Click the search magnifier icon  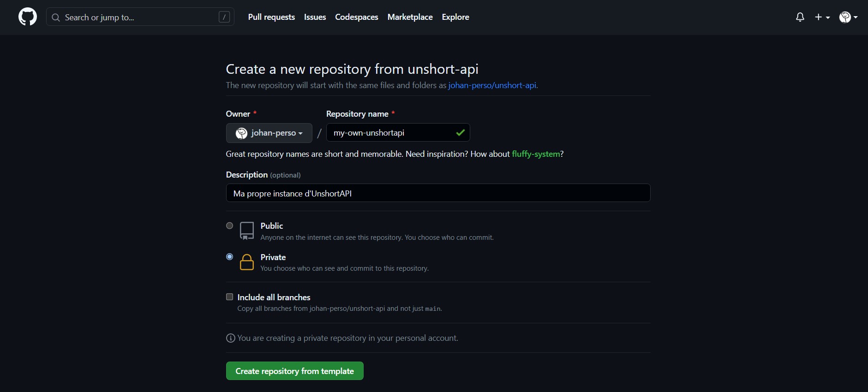click(56, 18)
